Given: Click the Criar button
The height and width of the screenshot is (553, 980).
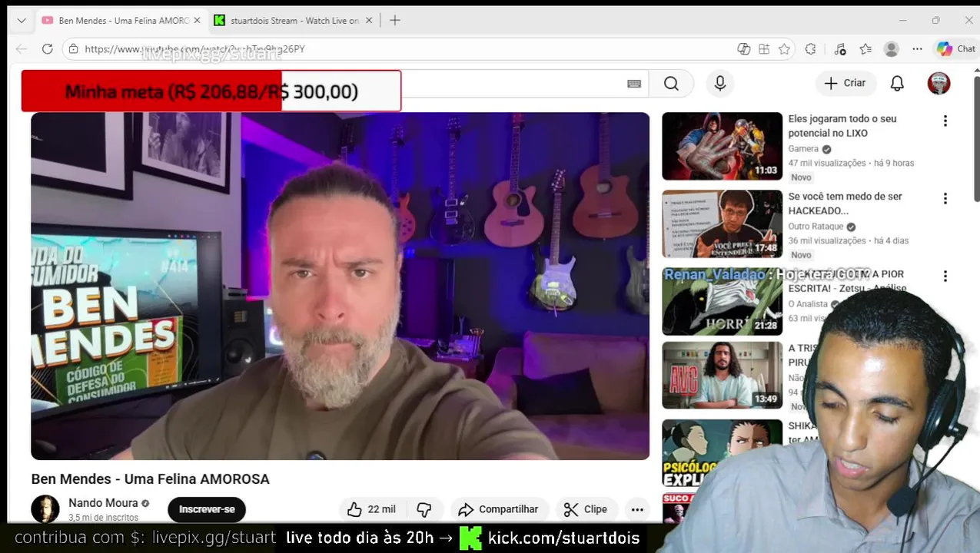Looking at the screenshot, I should [845, 83].
